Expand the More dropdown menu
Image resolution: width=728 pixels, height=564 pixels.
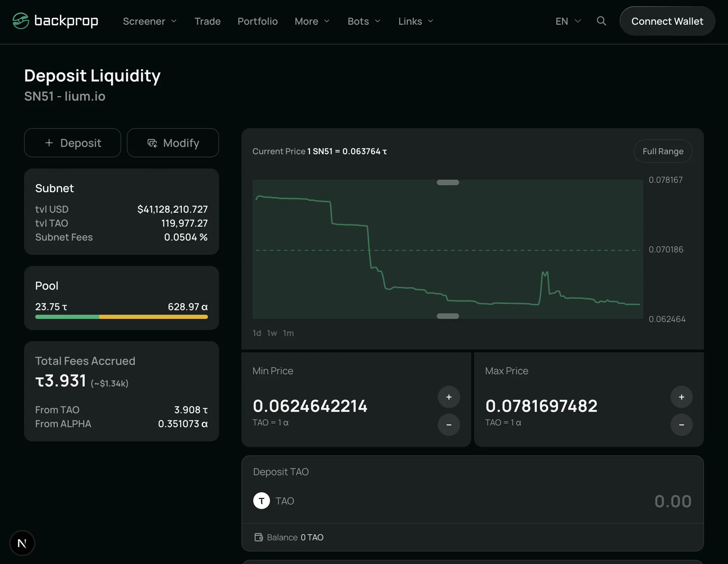[312, 21]
